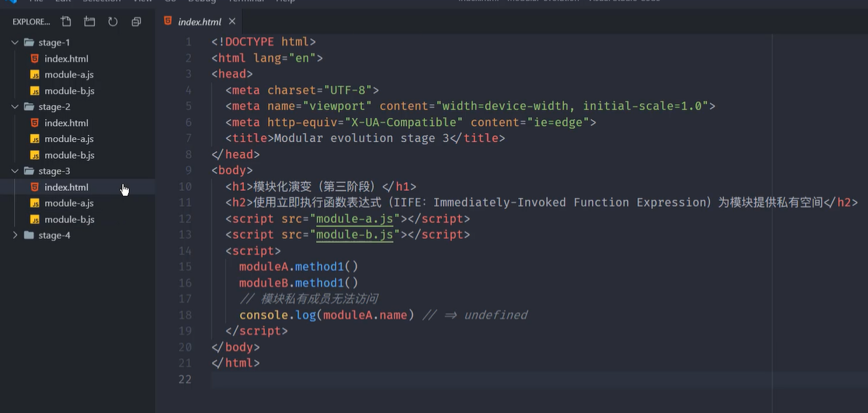Click the lang="en" attribute on line 2
The image size is (868, 413).
(x=284, y=58)
